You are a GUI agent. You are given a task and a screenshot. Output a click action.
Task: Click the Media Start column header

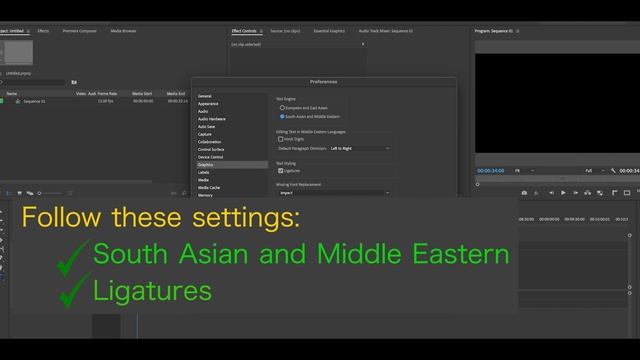[x=142, y=93]
